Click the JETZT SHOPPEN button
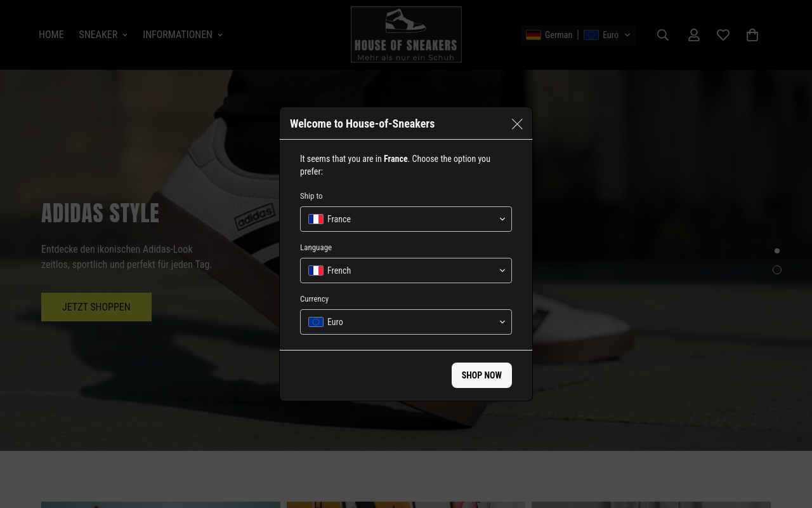The height and width of the screenshot is (508, 812). [x=96, y=307]
